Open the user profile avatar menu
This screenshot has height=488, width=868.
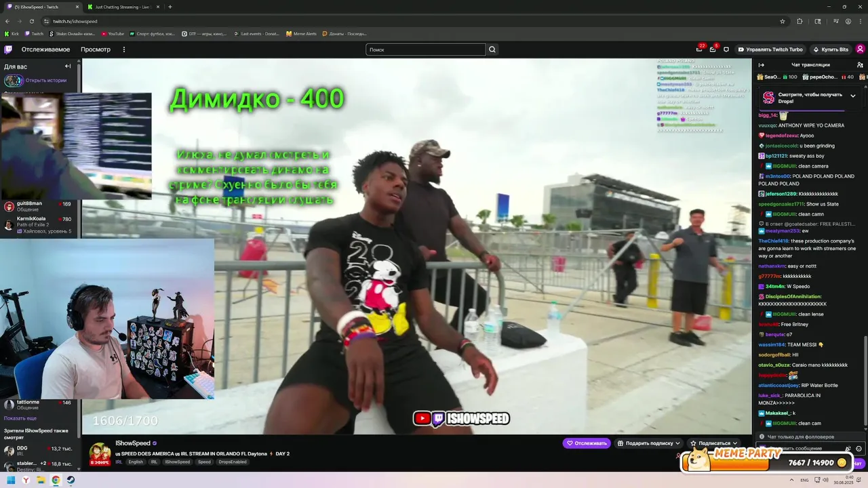(860, 49)
